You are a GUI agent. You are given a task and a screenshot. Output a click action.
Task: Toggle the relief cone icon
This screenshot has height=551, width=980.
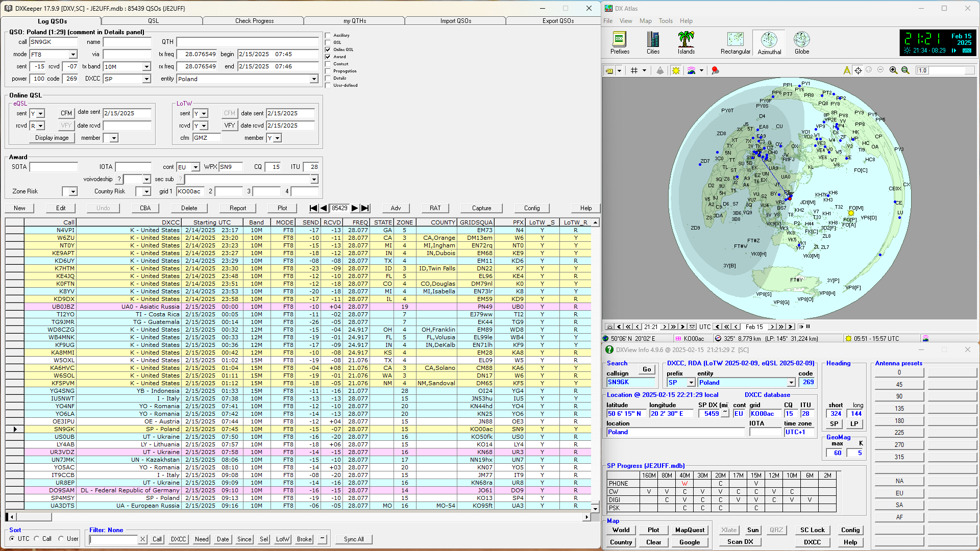(x=660, y=70)
